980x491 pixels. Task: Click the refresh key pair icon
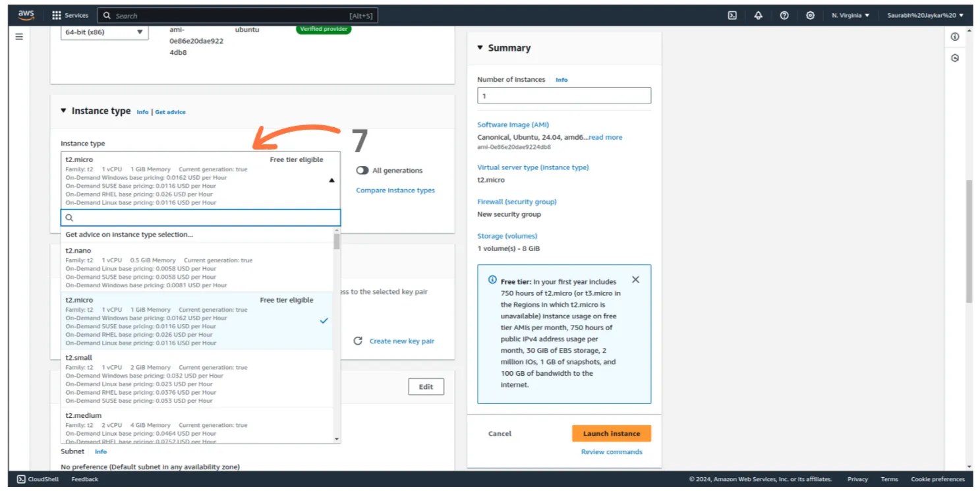(x=358, y=341)
